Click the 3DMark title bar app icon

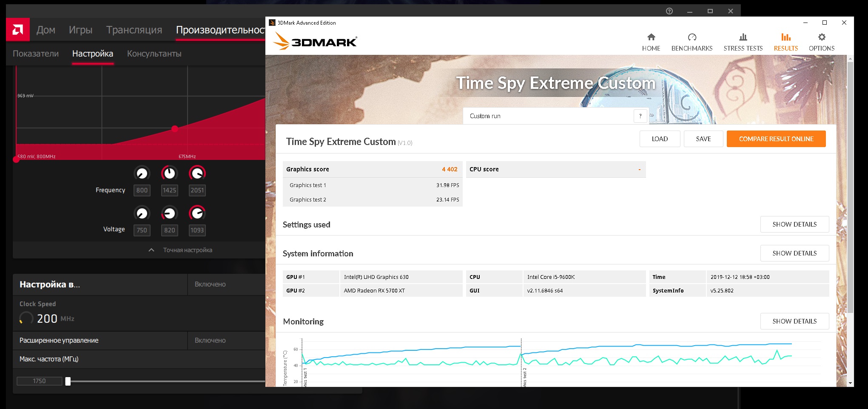272,23
